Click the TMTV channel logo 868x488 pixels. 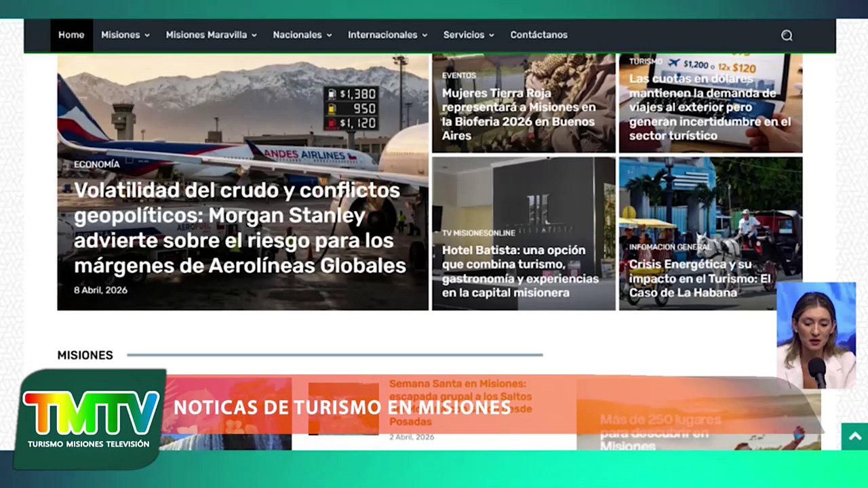point(90,419)
